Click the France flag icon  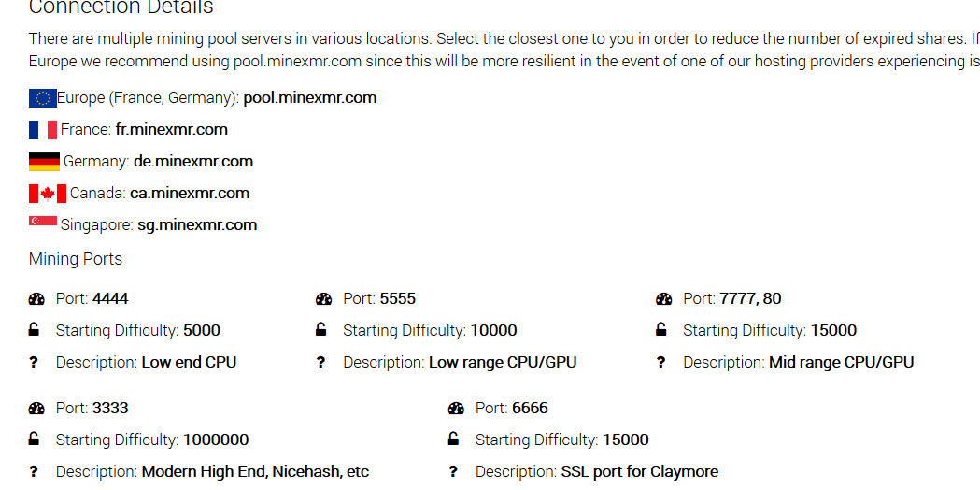(43, 129)
